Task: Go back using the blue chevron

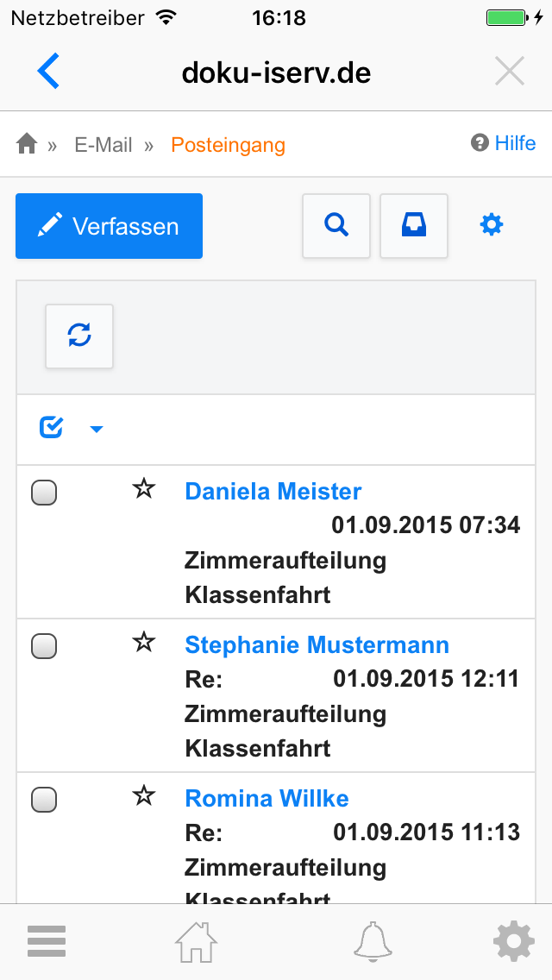Action: point(48,72)
